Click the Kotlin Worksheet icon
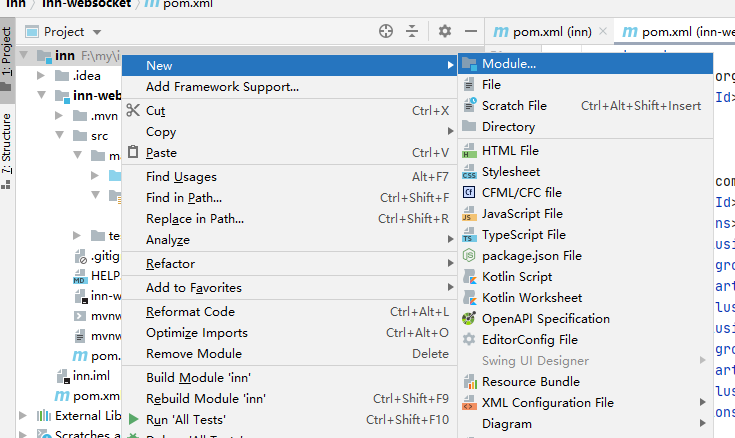735x438 pixels. (x=469, y=298)
